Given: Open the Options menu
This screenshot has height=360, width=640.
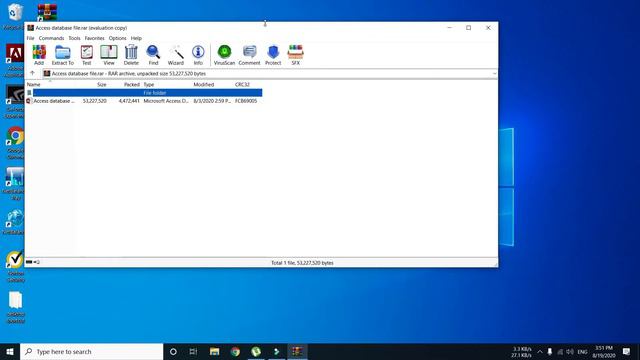Looking at the screenshot, I should (118, 38).
